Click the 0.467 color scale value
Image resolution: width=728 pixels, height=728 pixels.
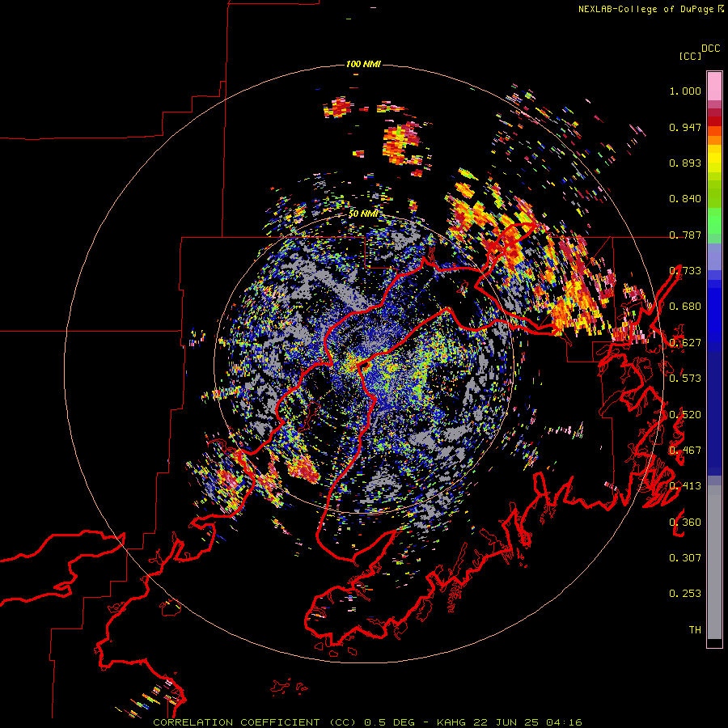click(x=685, y=451)
